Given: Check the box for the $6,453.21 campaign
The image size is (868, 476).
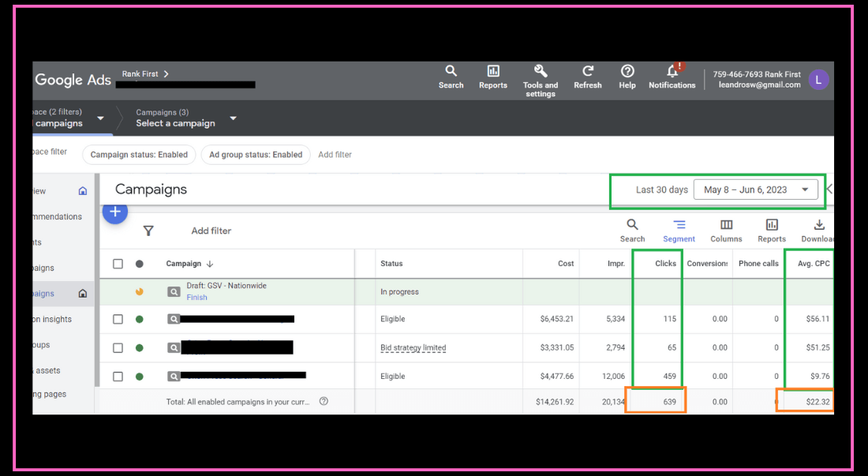Looking at the screenshot, I should pos(118,320).
